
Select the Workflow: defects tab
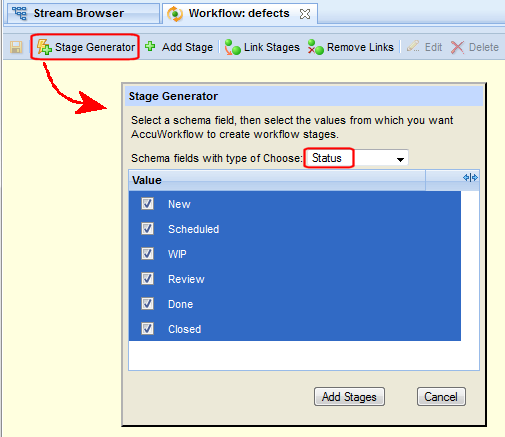point(240,13)
